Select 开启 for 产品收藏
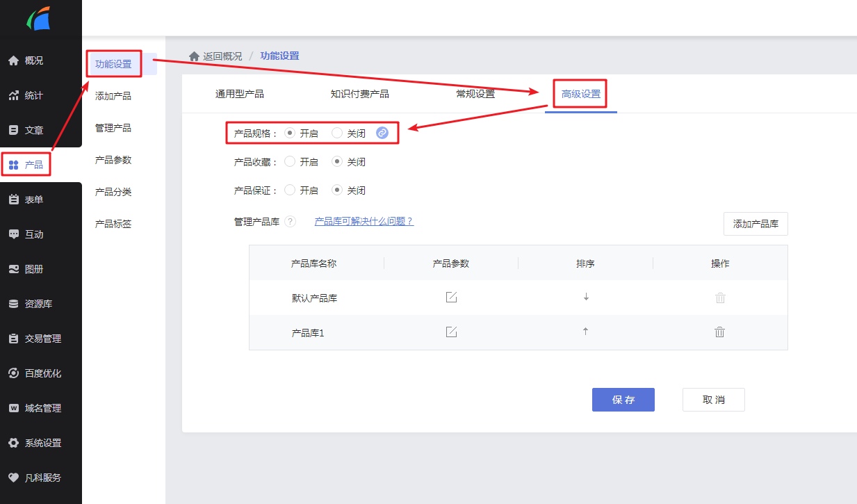The width and height of the screenshot is (857, 504). click(290, 161)
